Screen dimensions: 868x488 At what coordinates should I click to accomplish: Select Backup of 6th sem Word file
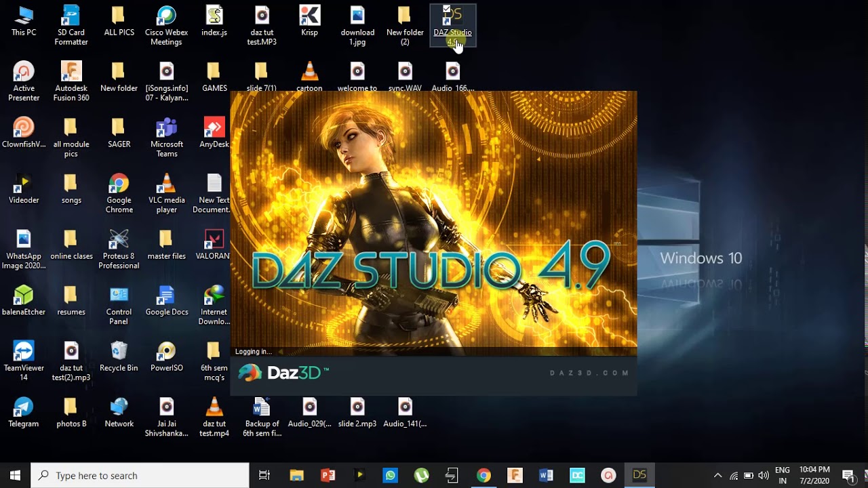click(x=262, y=416)
